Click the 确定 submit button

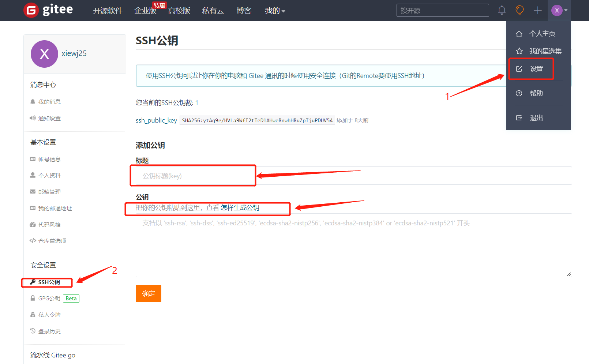click(149, 293)
